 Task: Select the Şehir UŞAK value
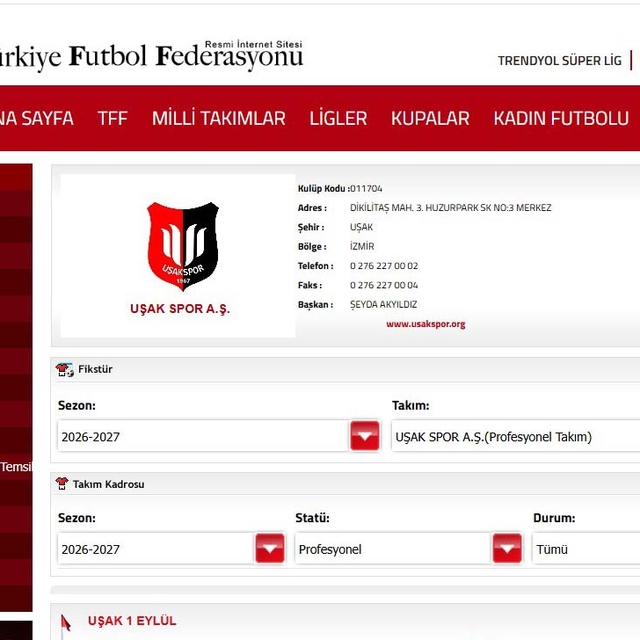point(361,227)
